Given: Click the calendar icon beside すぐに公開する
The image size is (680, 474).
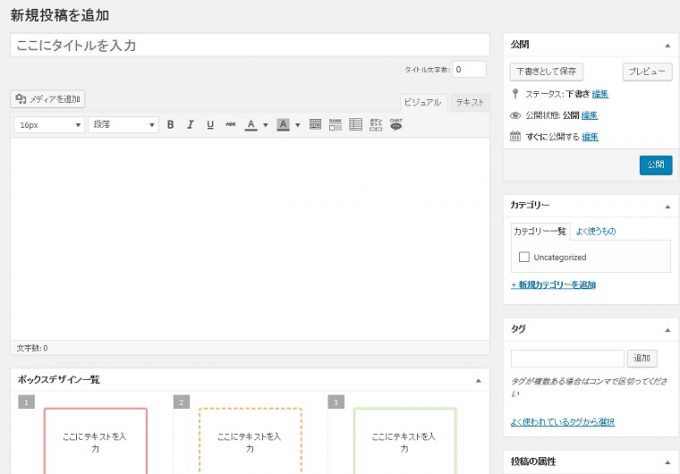Looking at the screenshot, I should click(x=515, y=136).
